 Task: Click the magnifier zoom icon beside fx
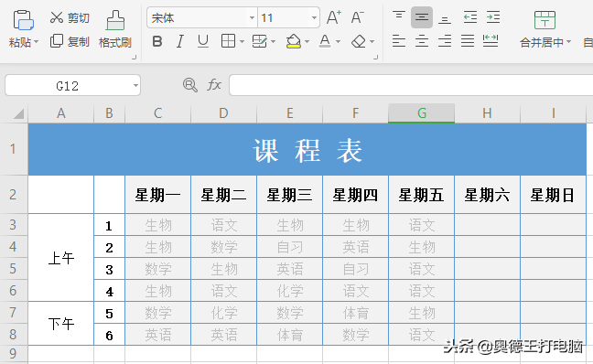pyautogui.click(x=189, y=85)
